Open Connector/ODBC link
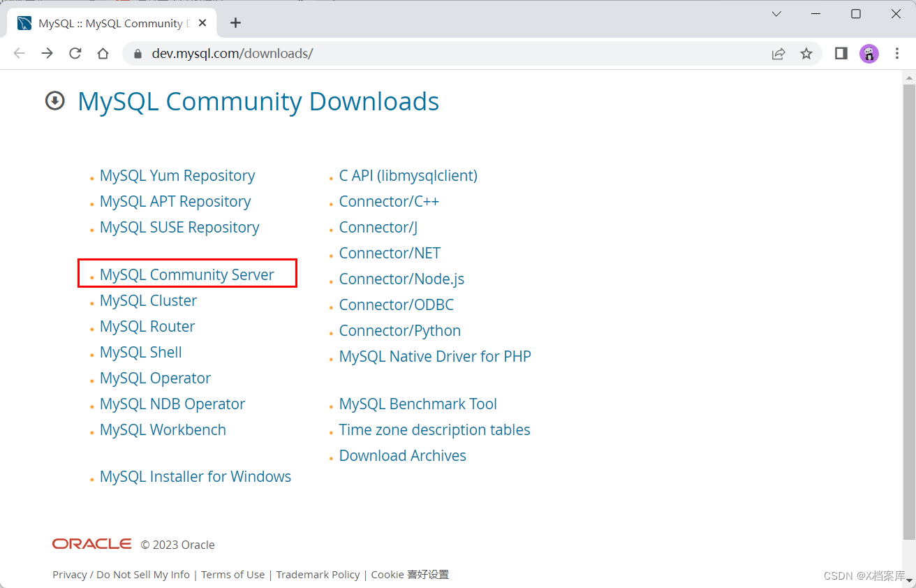This screenshot has height=588, width=916. pyautogui.click(x=397, y=304)
